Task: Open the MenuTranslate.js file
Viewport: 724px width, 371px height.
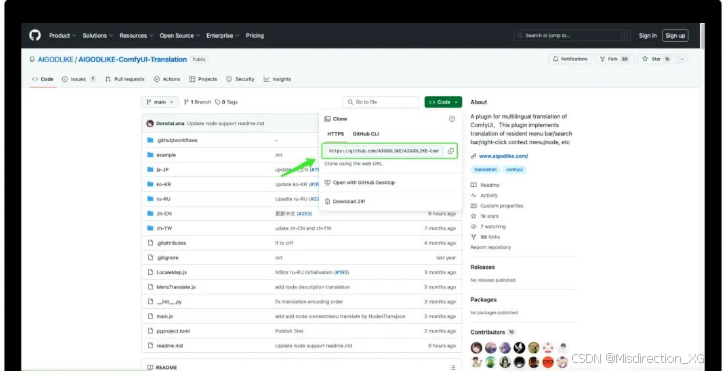Action: tap(176, 287)
